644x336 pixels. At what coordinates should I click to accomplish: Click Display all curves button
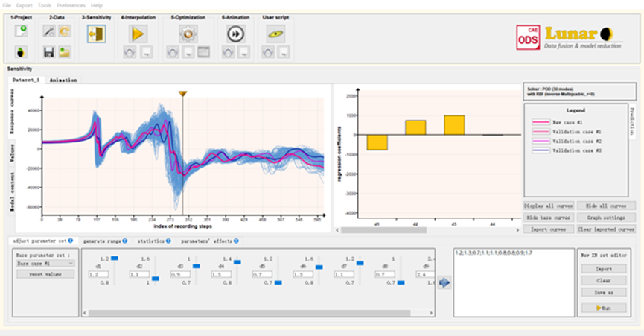(x=548, y=206)
